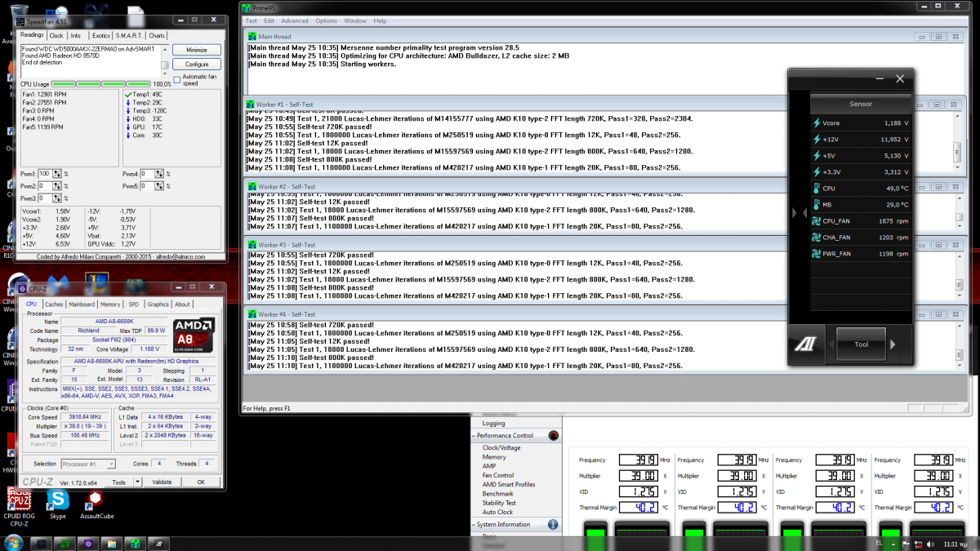
Task: Open the Advanced menu in Prime95
Action: (295, 20)
